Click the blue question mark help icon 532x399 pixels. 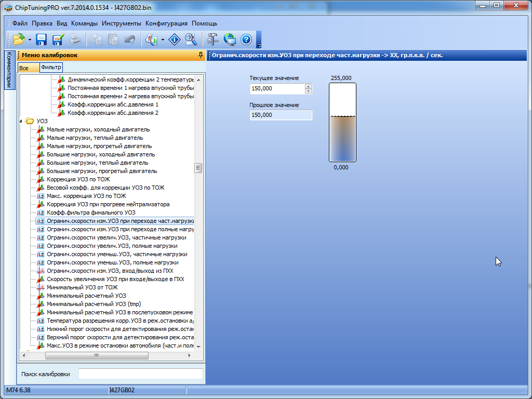pos(246,39)
